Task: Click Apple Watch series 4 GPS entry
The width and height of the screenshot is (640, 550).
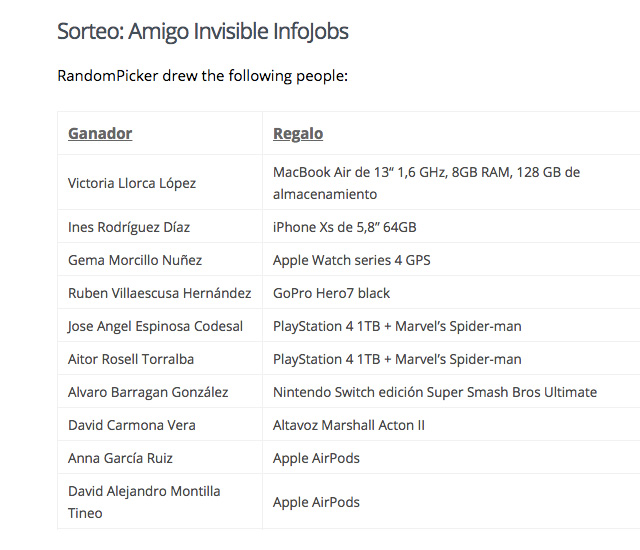Action: coord(352,260)
